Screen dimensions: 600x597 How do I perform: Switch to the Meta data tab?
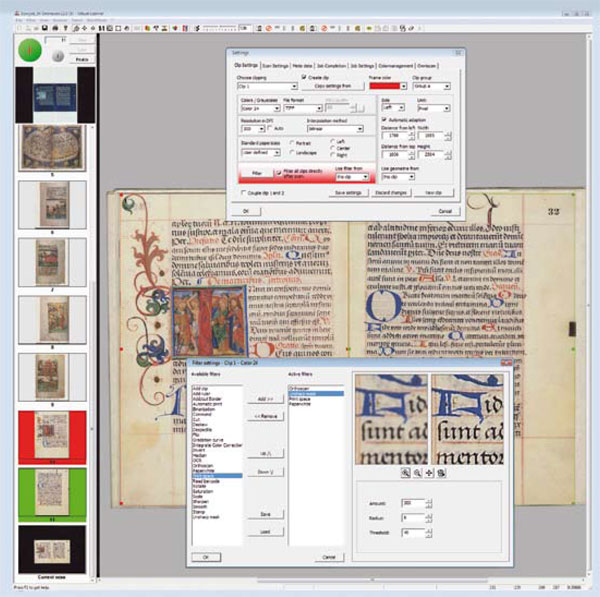tap(302, 66)
